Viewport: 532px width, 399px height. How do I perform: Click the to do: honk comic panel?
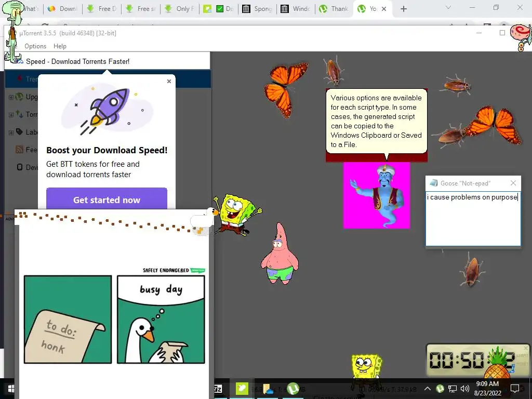(68, 320)
